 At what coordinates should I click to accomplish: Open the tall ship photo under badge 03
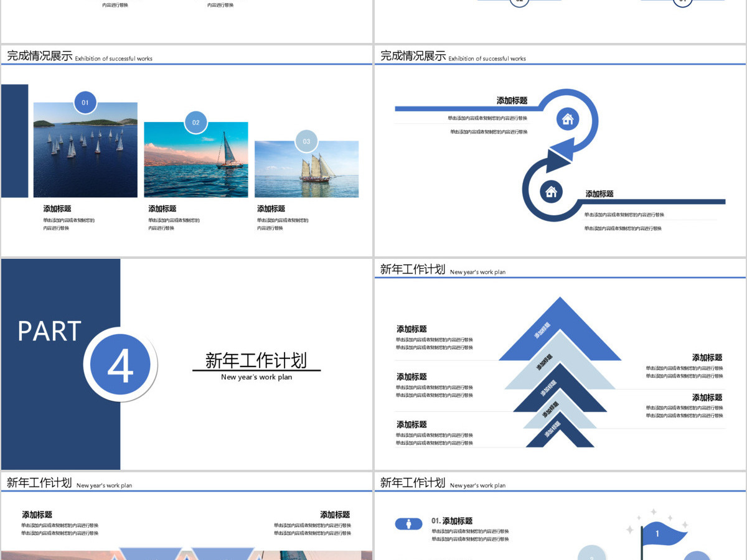(x=307, y=169)
